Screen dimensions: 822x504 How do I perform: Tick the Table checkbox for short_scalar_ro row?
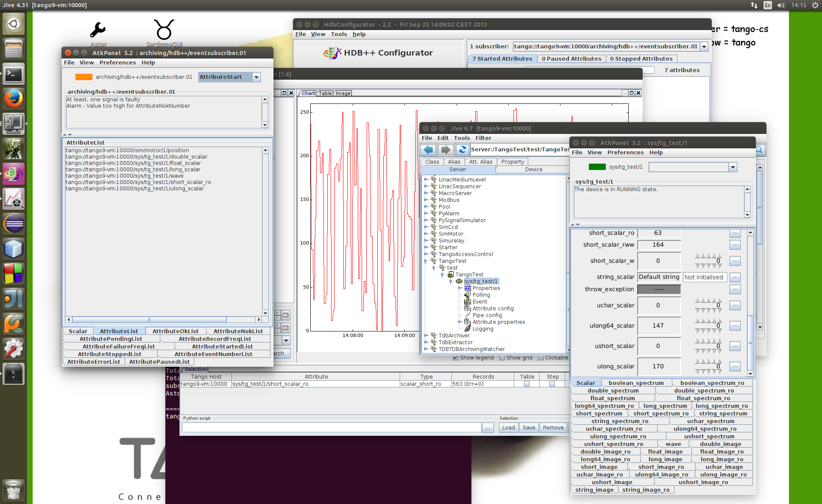click(x=527, y=384)
